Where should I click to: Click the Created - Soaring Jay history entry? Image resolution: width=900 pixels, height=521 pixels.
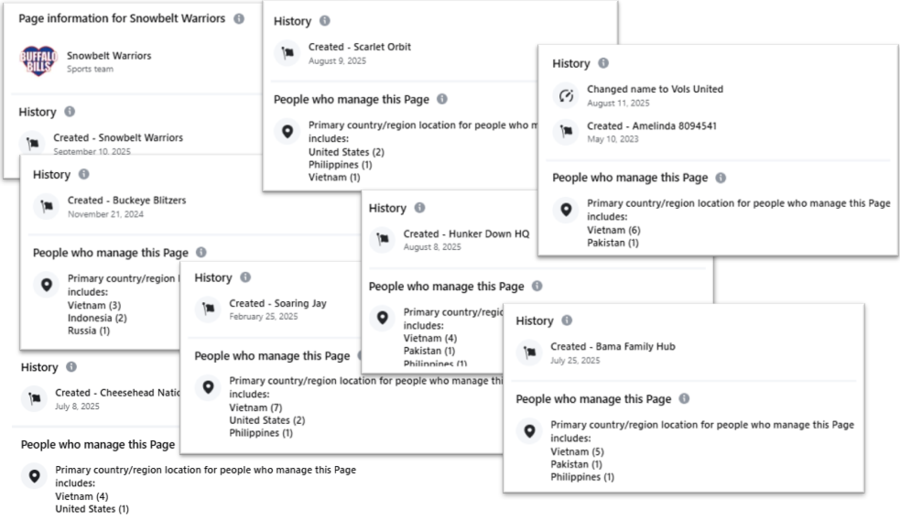277,303
